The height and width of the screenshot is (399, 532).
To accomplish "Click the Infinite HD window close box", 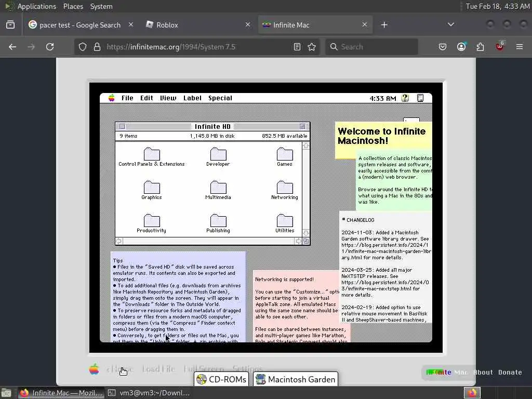I will click(122, 127).
